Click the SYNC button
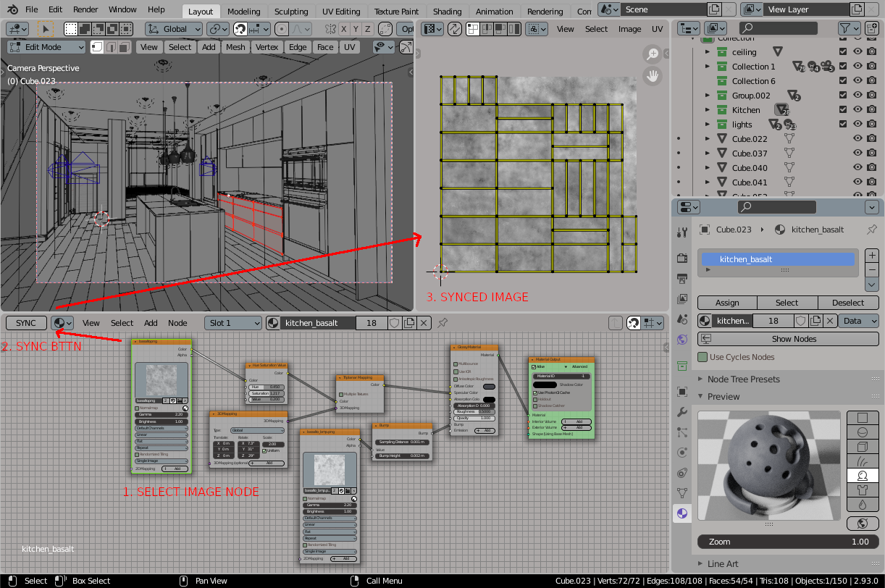885x588 pixels. [26, 323]
